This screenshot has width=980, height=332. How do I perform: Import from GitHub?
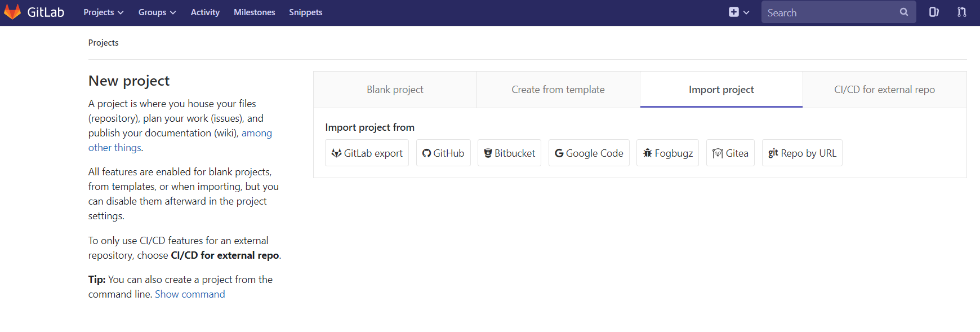click(443, 153)
